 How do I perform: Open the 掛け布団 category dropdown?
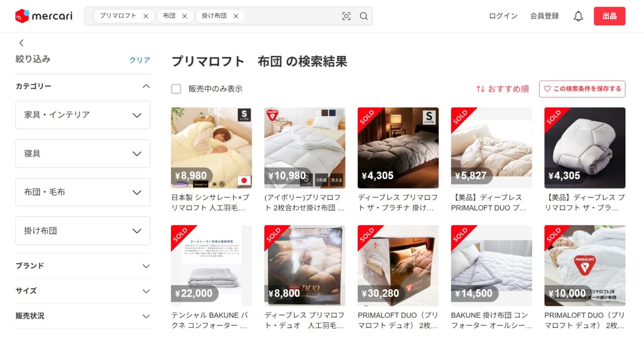pos(83,231)
